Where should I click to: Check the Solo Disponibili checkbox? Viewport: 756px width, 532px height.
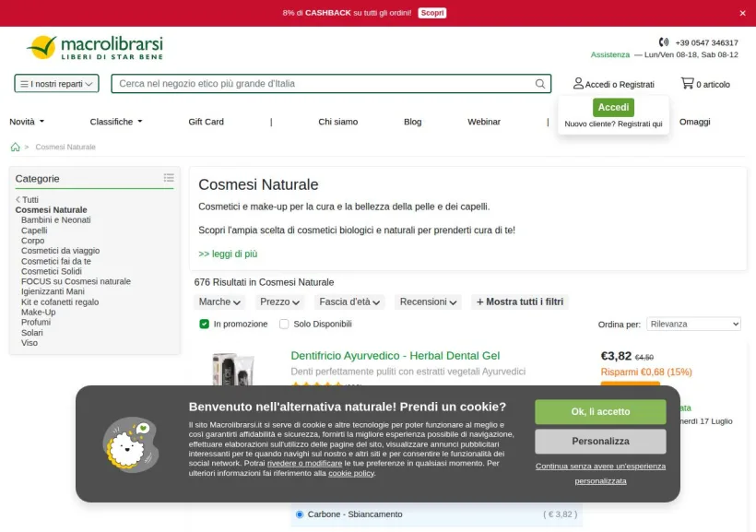[x=284, y=324]
